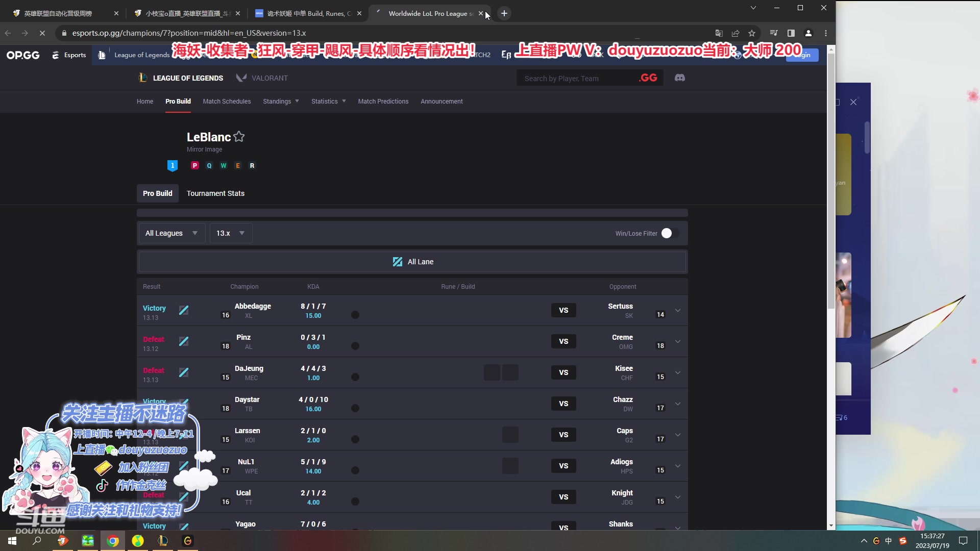This screenshot has width=980, height=551.
Task: Open Match Predictions page
Action: 383,102
